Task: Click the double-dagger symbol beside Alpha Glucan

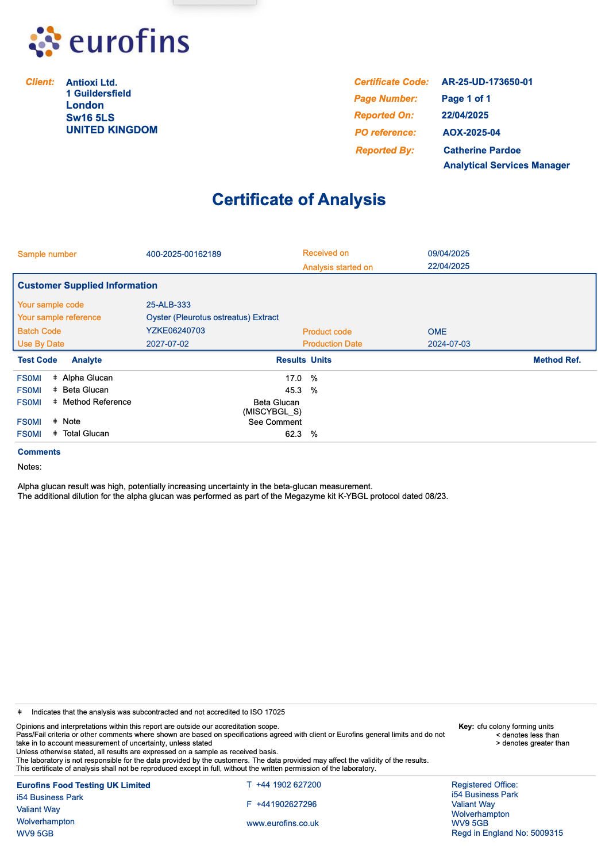Action: (55, 378)
